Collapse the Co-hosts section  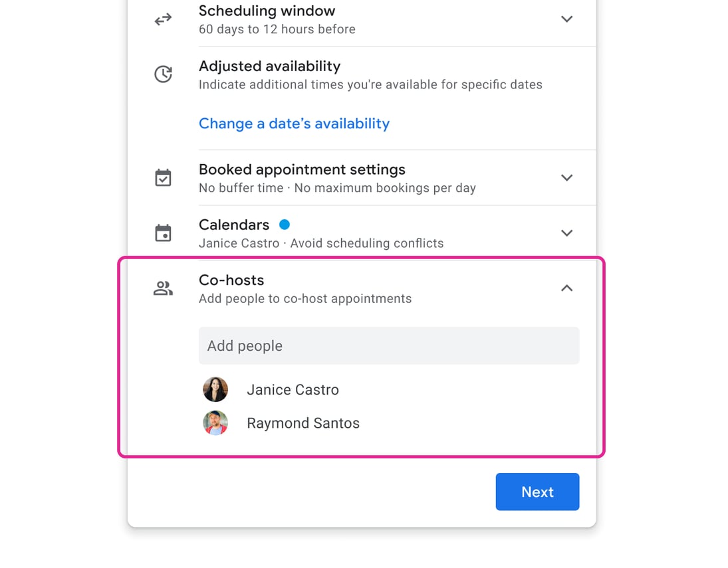click(x=567, y=288)
